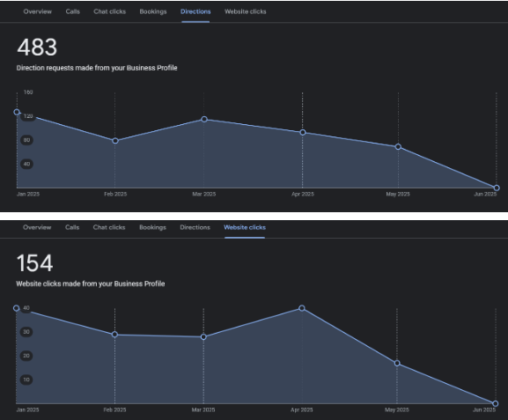Select May 2025 data point on Website clicks chart
508x420 pixels.
coord(397,364)
